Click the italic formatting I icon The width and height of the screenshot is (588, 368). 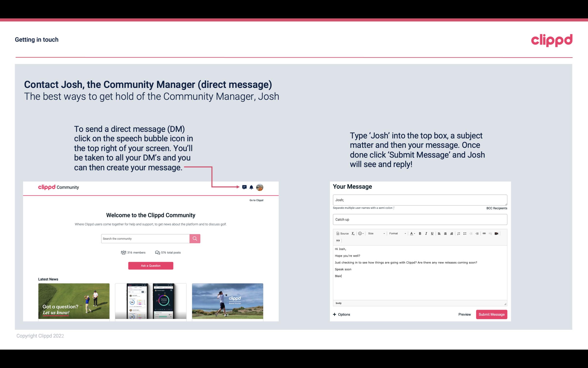click(x=426, y=234)
